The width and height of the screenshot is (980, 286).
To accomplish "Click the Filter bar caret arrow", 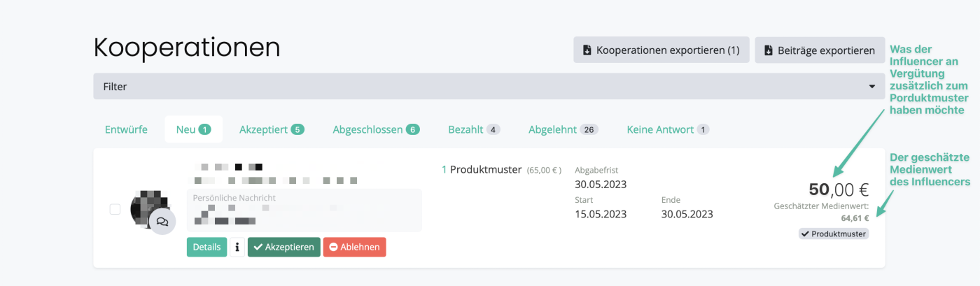I will click(871, 87).
